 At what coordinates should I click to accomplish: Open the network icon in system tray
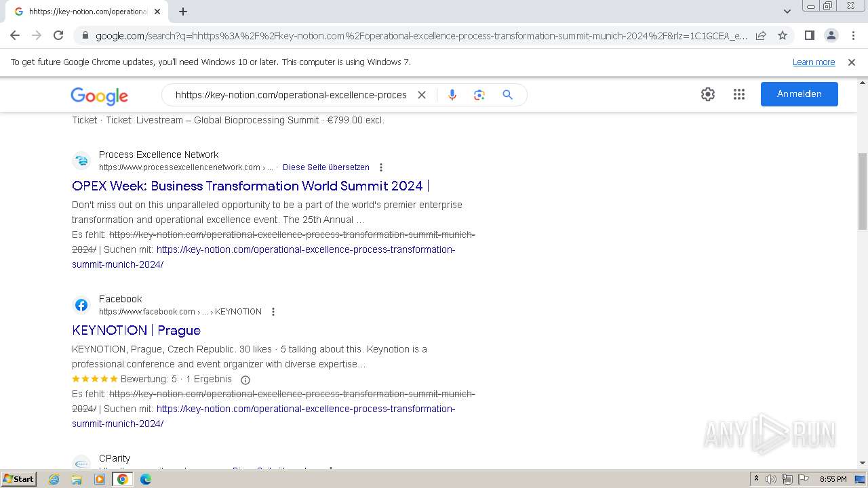point(787,479)
